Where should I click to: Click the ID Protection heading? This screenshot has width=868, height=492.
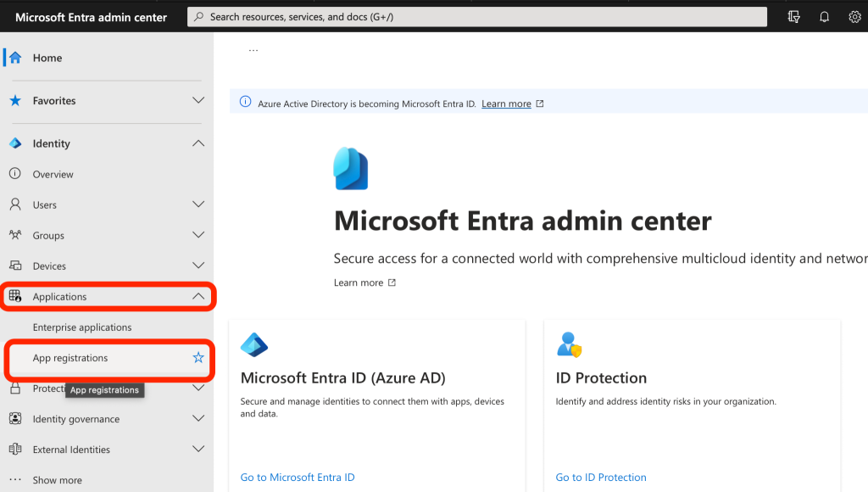[601, 377]
